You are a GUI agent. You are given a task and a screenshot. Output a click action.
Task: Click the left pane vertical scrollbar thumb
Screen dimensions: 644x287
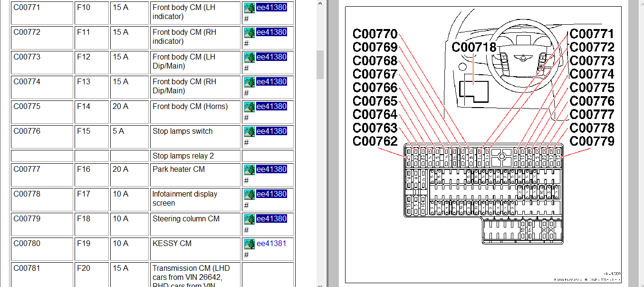[x=320, y=64]
